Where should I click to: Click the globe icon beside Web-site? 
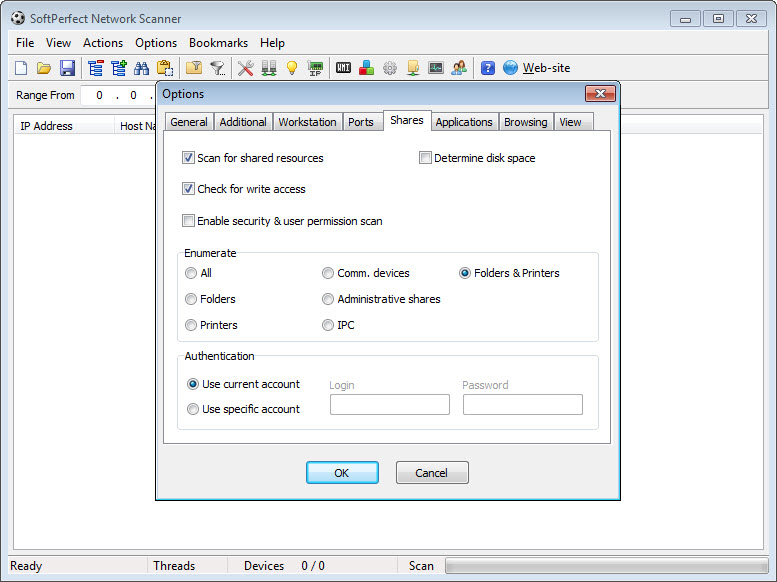[510, 68]
